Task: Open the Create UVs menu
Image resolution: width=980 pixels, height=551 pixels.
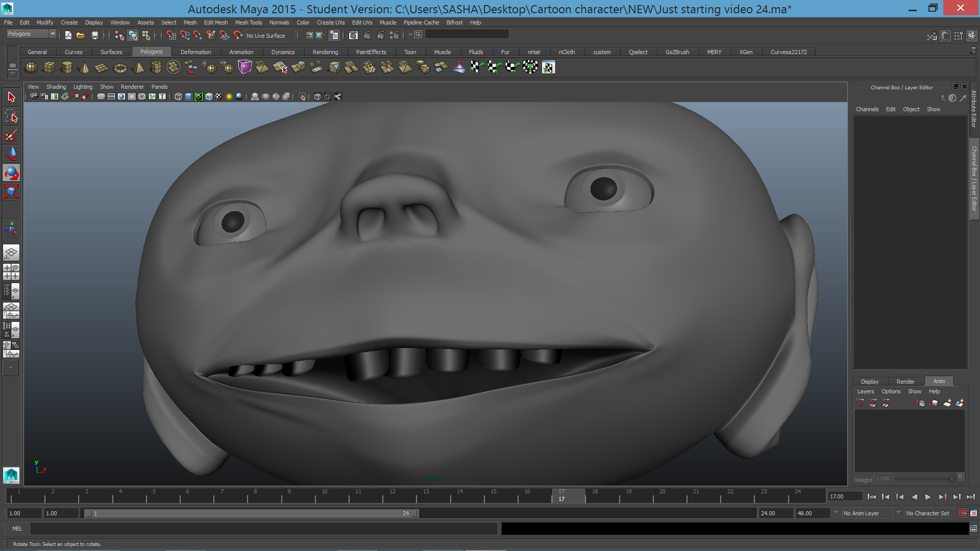Action: 331,22
